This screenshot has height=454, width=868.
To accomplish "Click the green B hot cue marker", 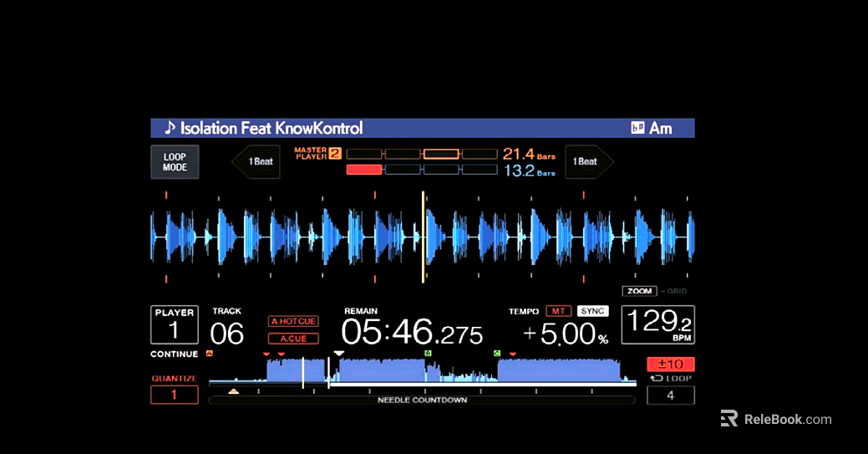I will click(x=428, y=353).
